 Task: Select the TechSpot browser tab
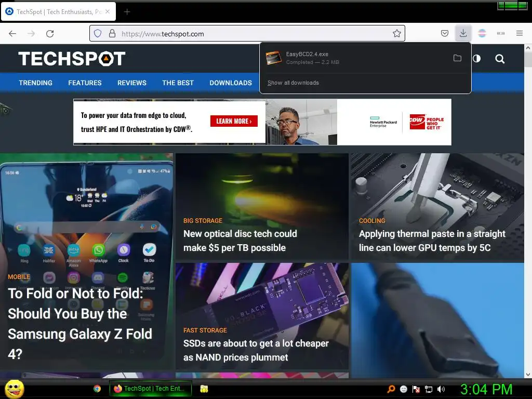(x=59, y=12)
